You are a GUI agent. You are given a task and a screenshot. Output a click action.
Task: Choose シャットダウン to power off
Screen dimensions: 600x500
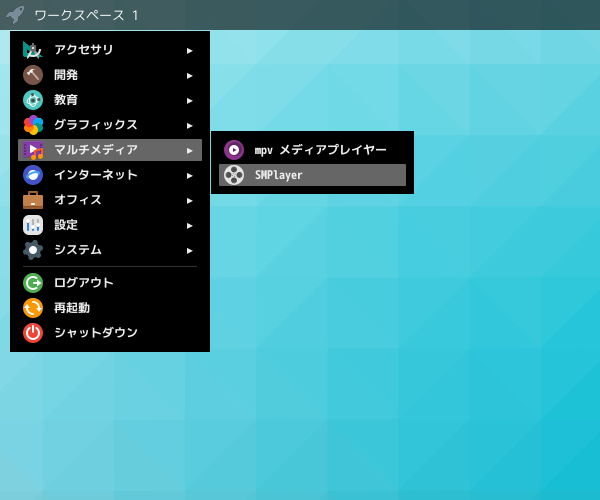point(110,333)
